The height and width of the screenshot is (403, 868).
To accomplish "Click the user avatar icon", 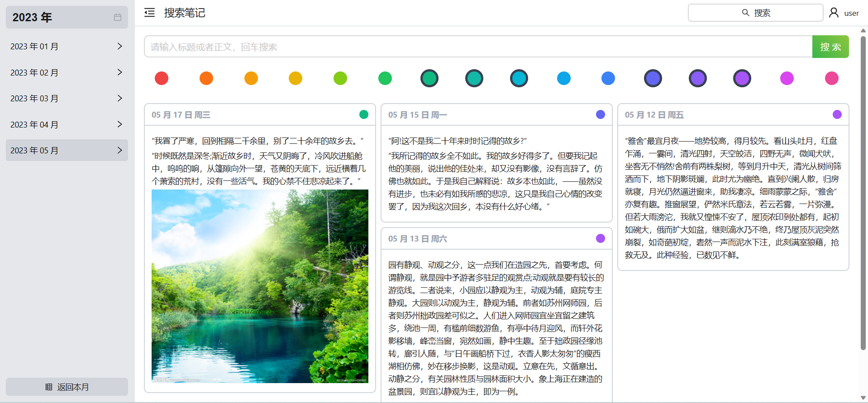I will [834, 13].
